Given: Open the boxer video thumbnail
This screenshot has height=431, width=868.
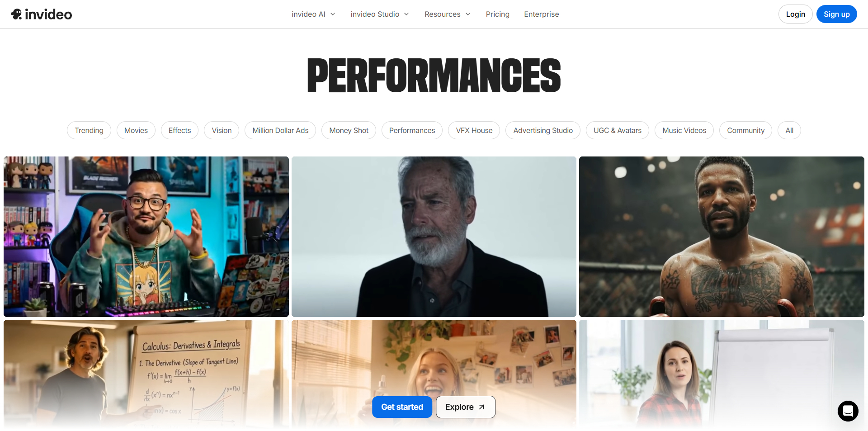Looking at the screenshot, I should pos(722,237).
